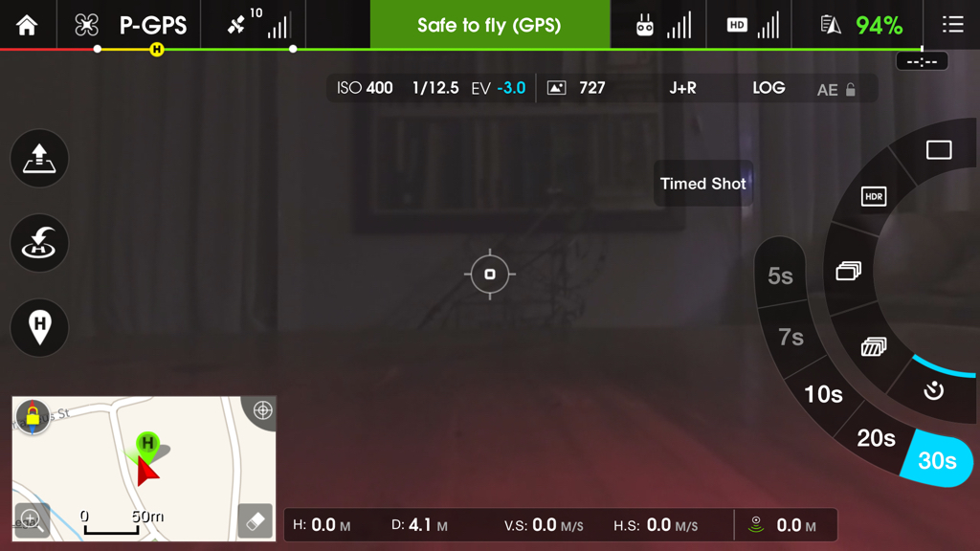Open the P-GPS flight mode settings

152,26
